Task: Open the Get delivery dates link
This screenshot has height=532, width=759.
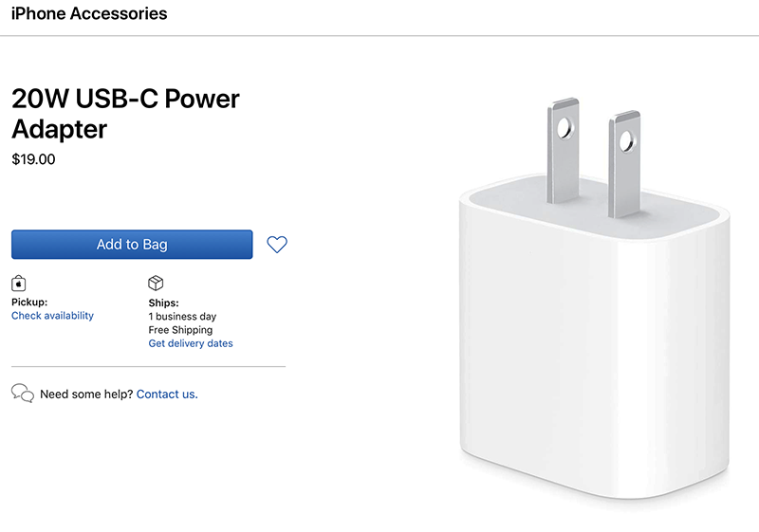Action: coord(191,343)
